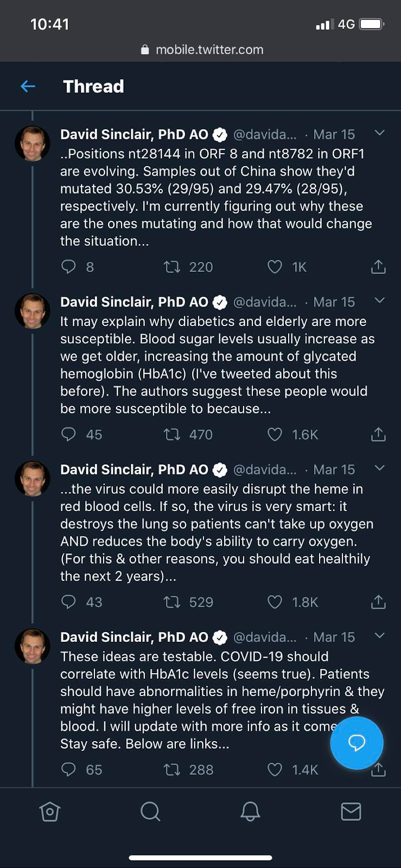Open the profile photo on the testable ideas tweet
Image resolution: width=401 pixels, height=868 pixels.
(33, 646)
